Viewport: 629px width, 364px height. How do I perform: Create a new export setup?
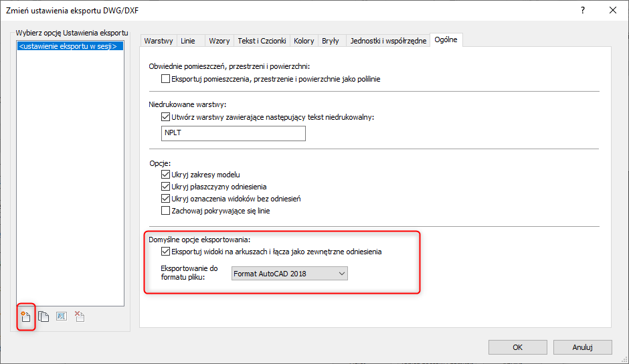click(x=25, y=317)
